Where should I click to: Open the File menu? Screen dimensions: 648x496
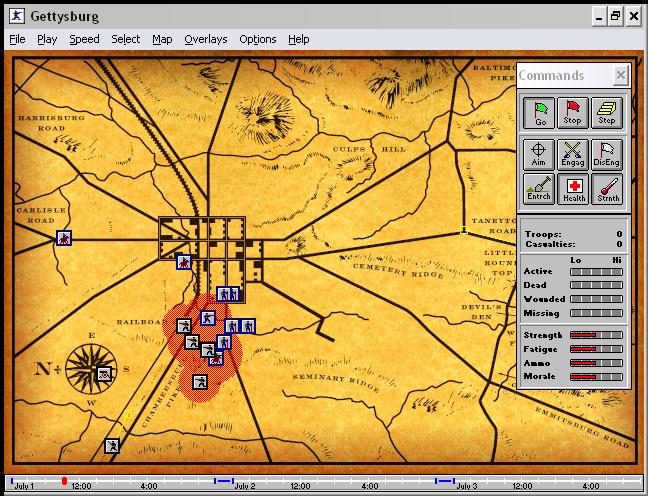17,39
